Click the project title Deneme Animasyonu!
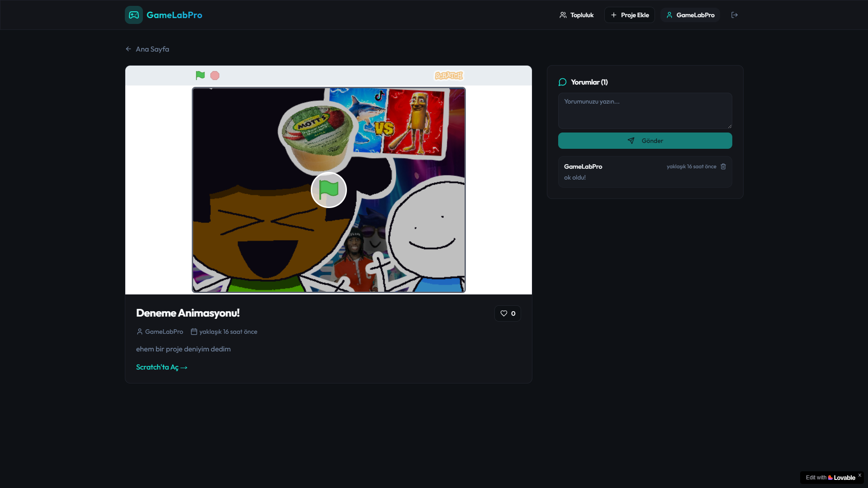This screenshot has height=488, width=868. point(188,313)
